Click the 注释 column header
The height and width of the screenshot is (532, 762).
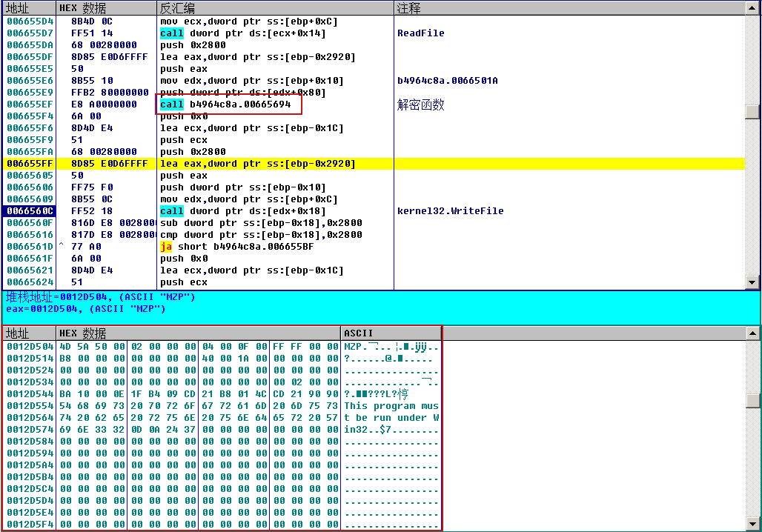pyautogui.click(x=569, y=8)
